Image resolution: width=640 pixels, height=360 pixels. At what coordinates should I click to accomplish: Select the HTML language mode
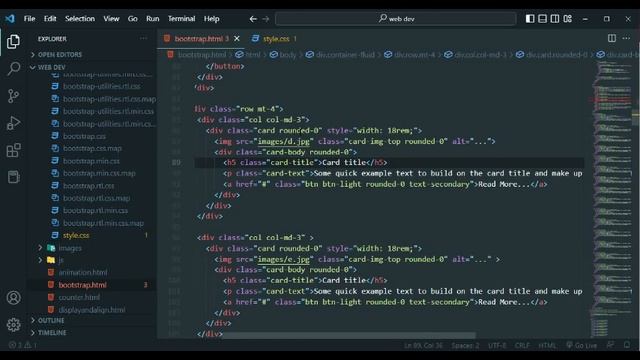tap(547, 346)
